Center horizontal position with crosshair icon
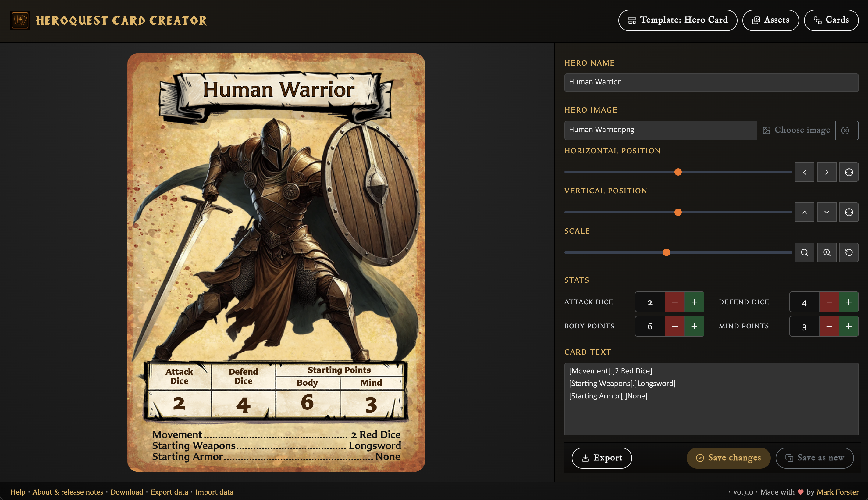868x500 pixels. pyautogui.click(x=849, y=172)
